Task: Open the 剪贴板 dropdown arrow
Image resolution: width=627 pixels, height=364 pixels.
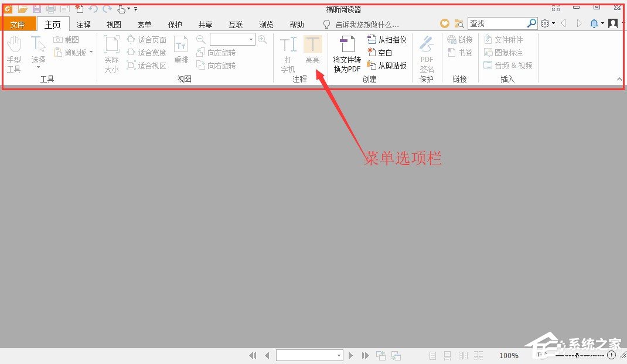Action: 91,52
